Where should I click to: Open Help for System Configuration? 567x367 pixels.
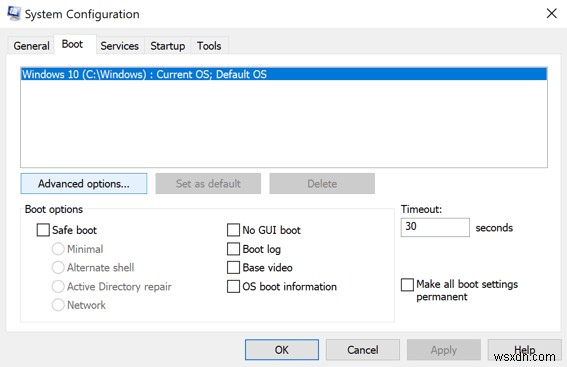pyautogui.click(x=524, y=350)
